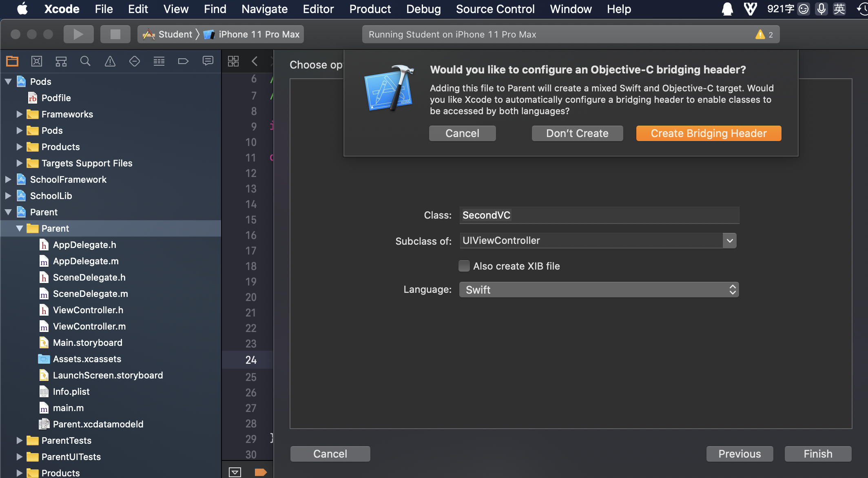Screen dimensions: 868x478
Task: Click the breakpoints activation tag icon
Action: pos(261,472)
